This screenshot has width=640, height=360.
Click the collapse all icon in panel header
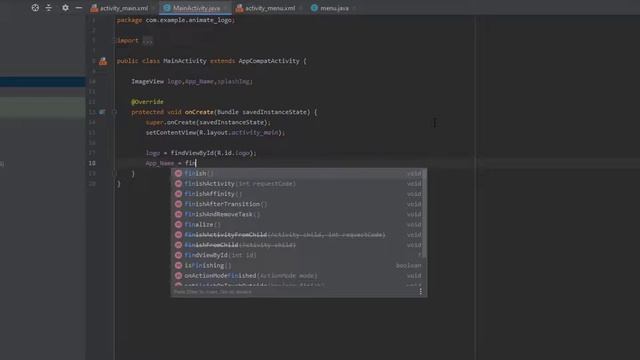(x=49, y=8)
